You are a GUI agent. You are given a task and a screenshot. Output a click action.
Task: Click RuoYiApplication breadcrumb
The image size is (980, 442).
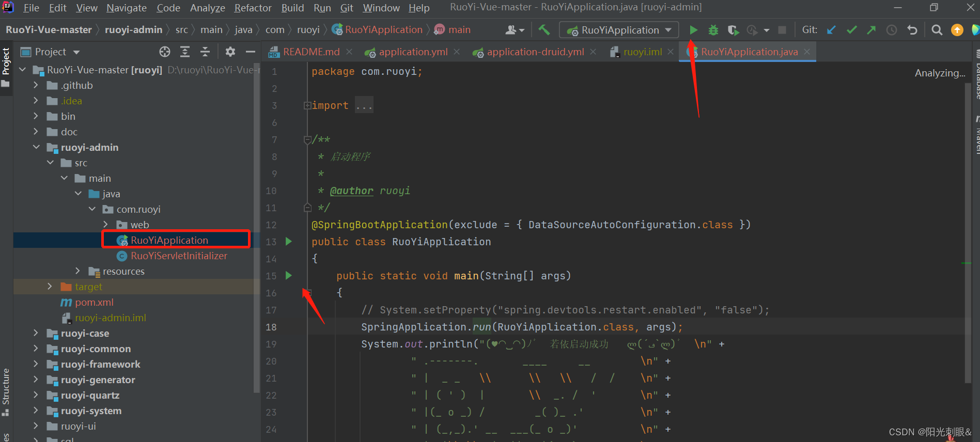[x=378, y=30]
